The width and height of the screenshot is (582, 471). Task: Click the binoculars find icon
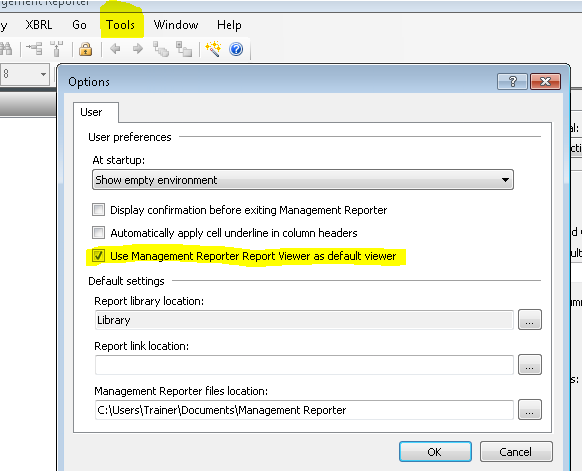[6, 49]
